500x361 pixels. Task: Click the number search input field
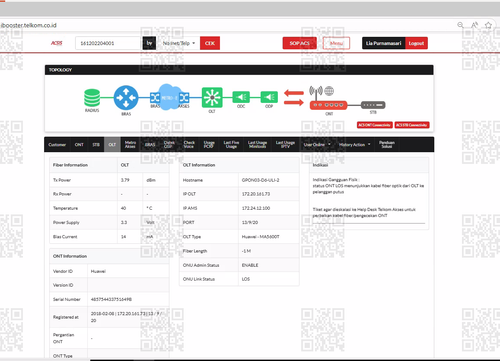coord(109,43)
